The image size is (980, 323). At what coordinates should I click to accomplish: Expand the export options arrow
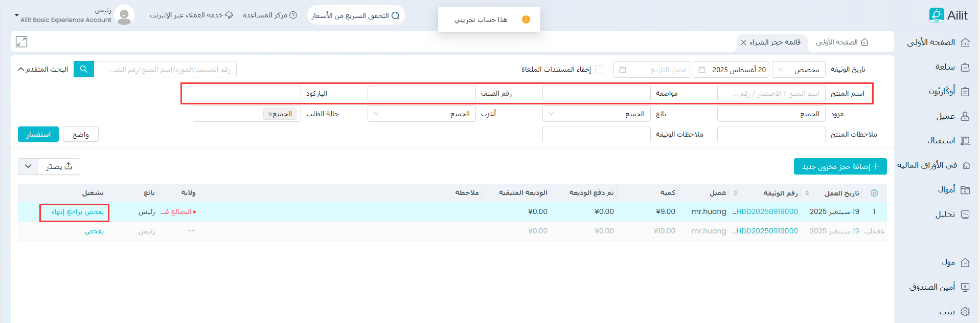point(28,166)
